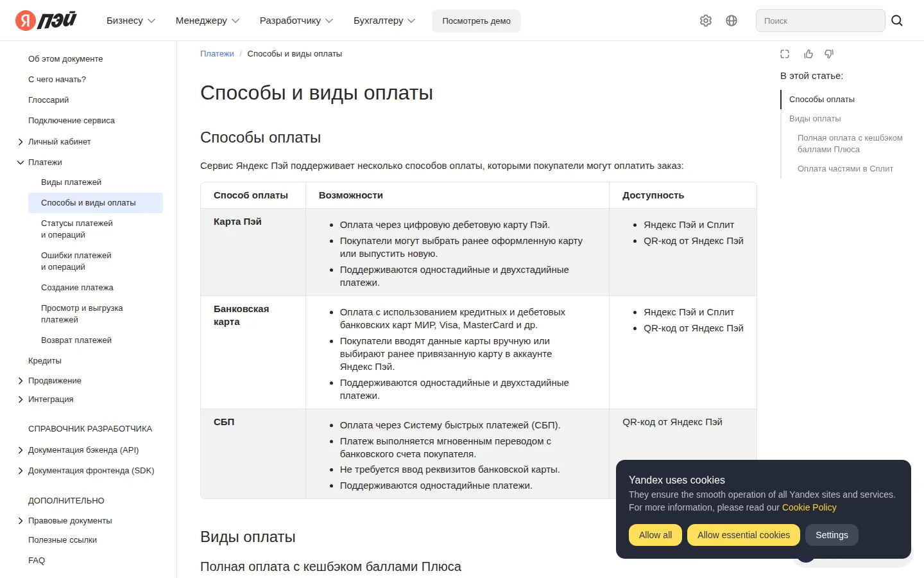The height and width of the screenshot is (578, 924).
Task: Open cookie Settings button
Action: click(x=832, y=535)
